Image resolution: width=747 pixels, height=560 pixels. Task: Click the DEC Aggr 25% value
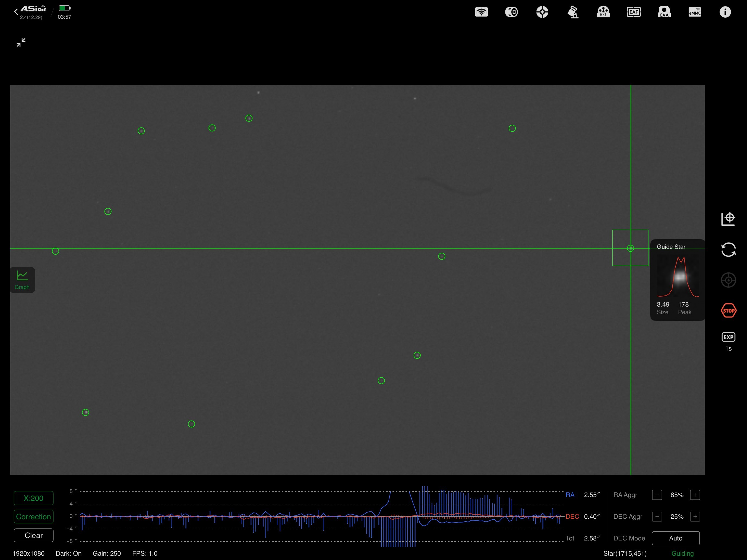[x=677, y=517]
